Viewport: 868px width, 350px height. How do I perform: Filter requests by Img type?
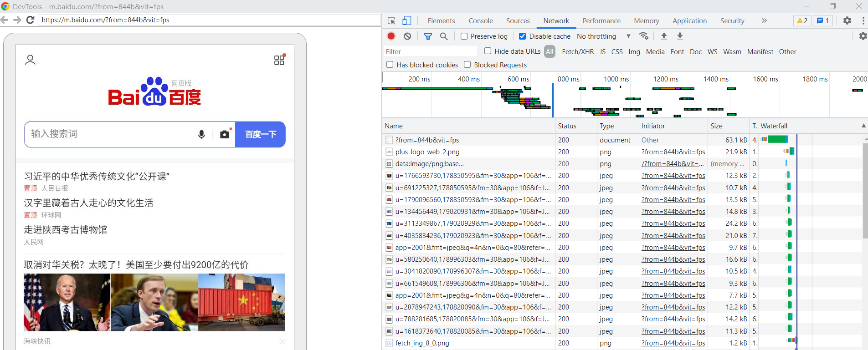tap(634, 52)
